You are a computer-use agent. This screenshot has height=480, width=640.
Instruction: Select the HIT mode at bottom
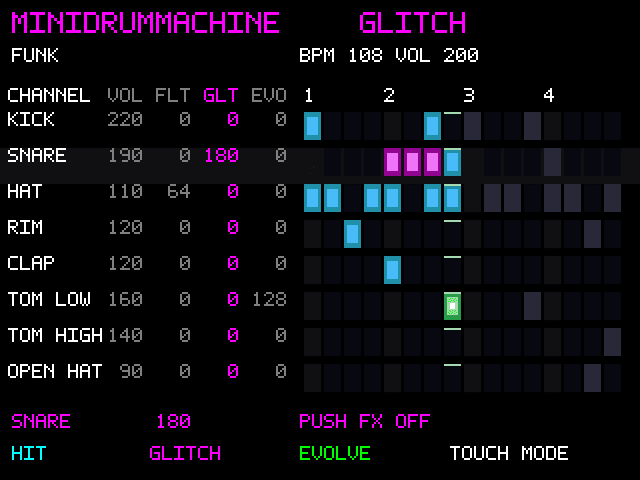tap(29, 453)
